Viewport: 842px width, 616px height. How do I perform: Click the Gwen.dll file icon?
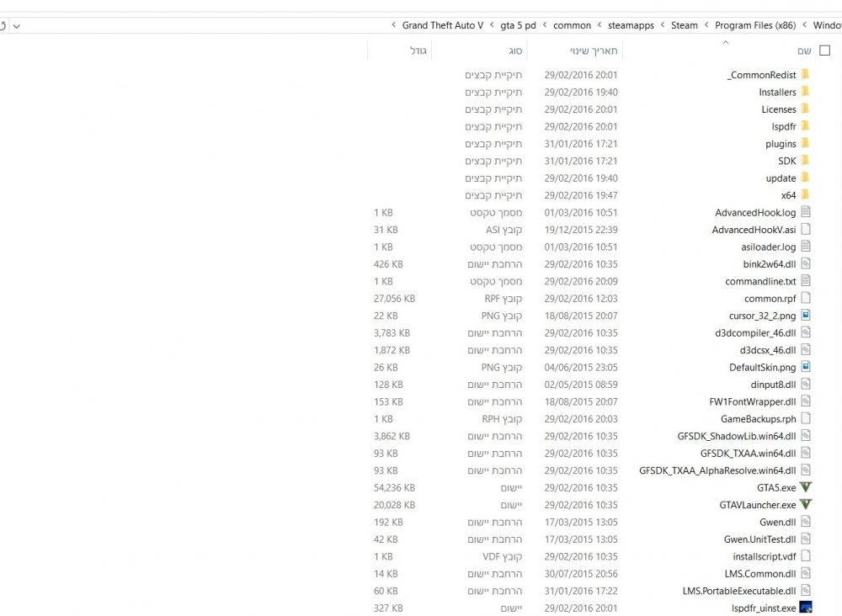(x=806, y=521)
